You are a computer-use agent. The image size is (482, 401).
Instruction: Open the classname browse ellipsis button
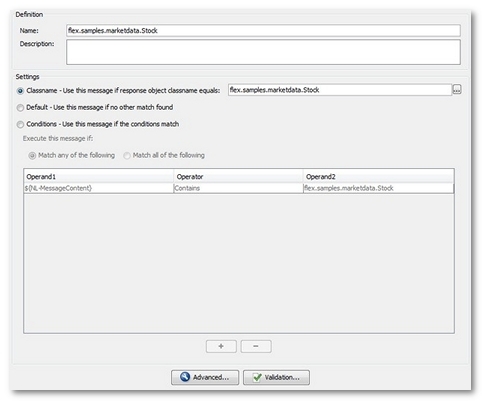(457, 89)
